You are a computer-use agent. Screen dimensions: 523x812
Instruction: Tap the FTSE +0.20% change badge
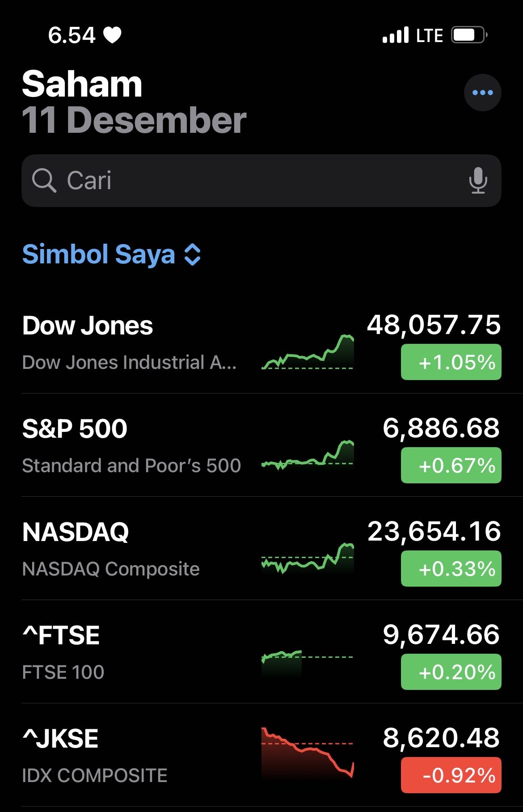pyautogui.click(x=451, y=672)
